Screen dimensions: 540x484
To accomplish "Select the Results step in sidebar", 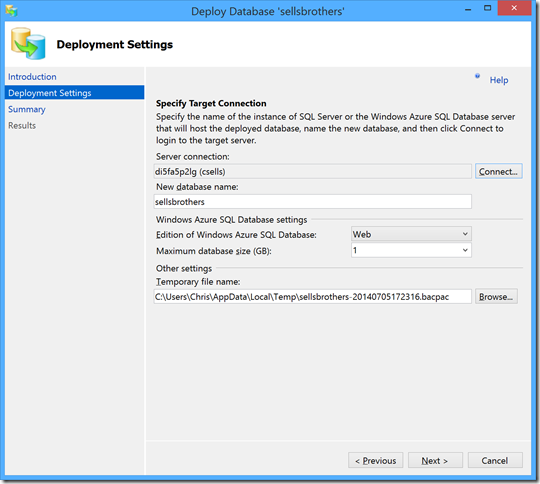I will pyautogui.click(x=22, y=125).
